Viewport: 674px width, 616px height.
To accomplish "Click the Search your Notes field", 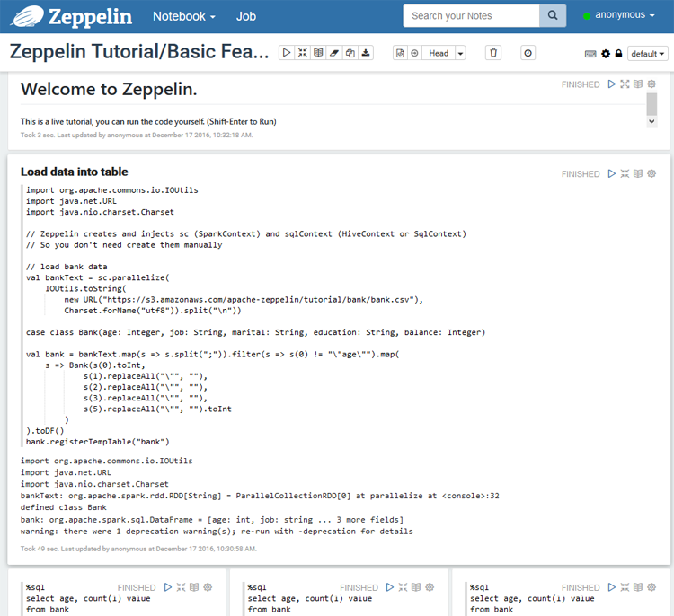I will click(x=470, y=15).
